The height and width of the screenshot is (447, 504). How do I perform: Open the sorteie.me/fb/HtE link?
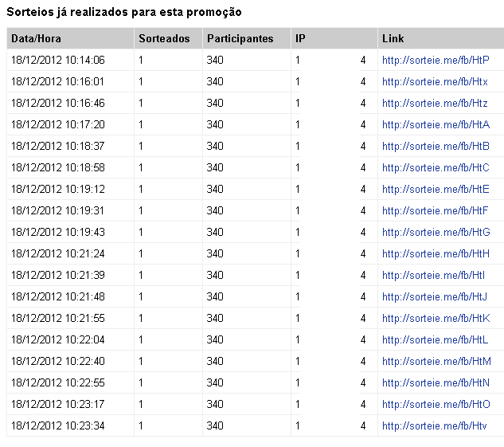click(x=436, y=189)
